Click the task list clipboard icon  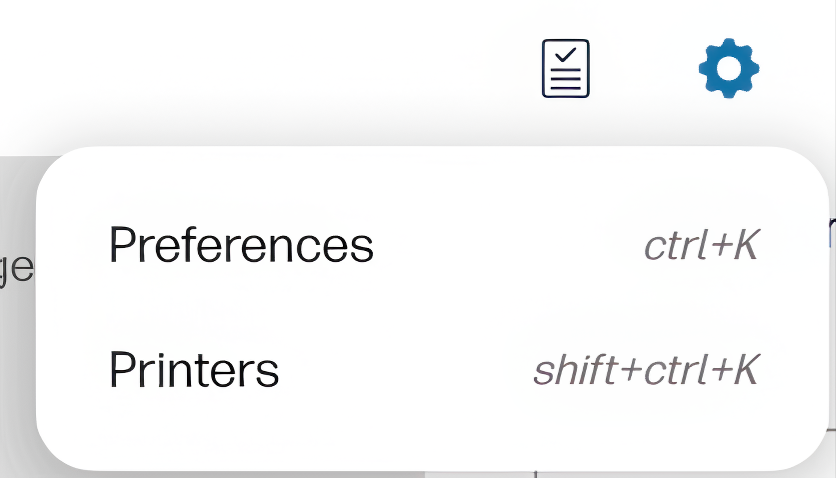click(565, 68)
